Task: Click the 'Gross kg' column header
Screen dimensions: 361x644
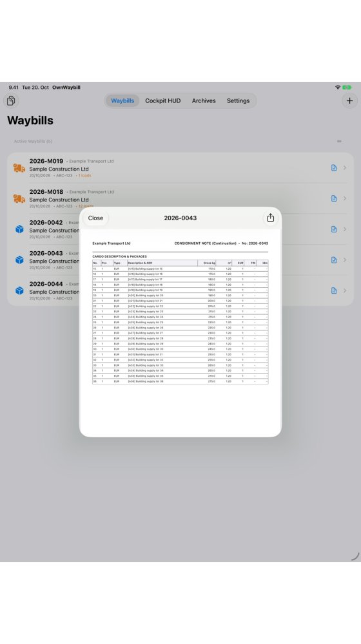Action: 210,263
